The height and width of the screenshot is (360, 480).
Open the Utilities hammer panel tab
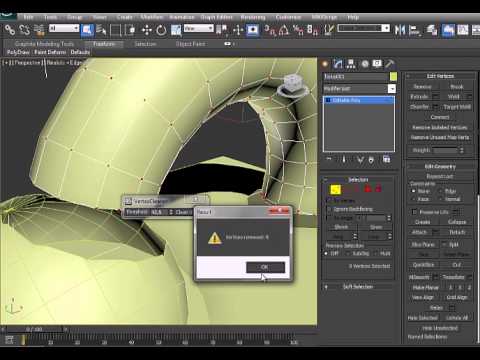click(389, 64)
